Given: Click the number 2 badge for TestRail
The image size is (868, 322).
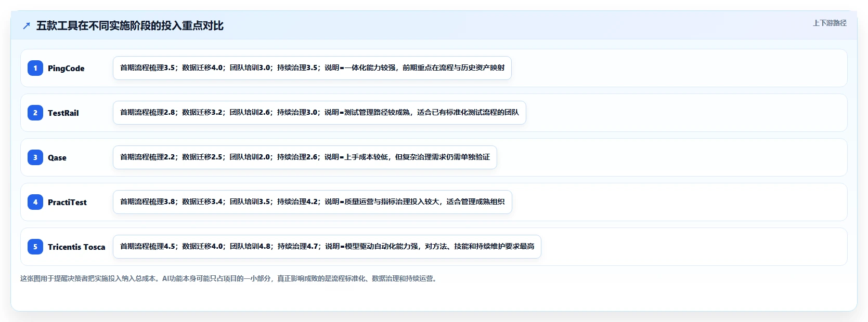Looking at the screenshot, I should coord(35,113).
